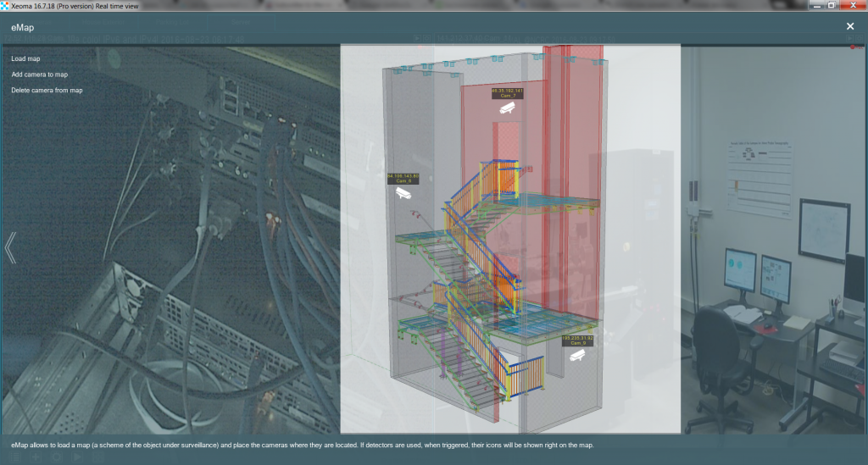This screenshot has width=868, height=465.
Task: Minimize the Xeoma window
Action: coord(817,5)
